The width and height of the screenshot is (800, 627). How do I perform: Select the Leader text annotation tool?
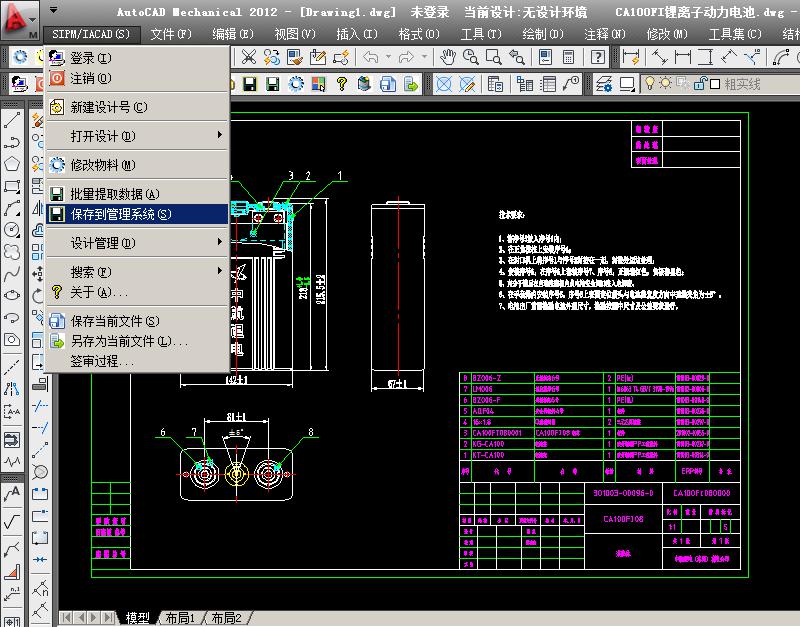tap(12, 493)
